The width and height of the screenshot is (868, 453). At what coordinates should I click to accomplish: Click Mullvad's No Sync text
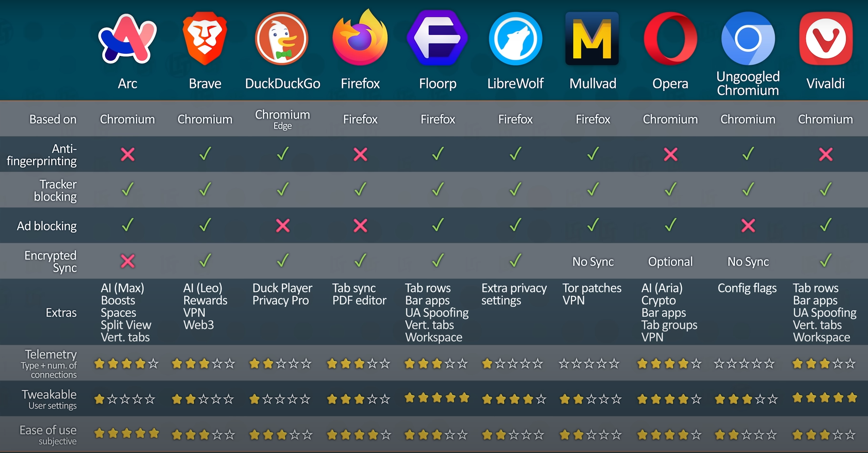[593, 262]
